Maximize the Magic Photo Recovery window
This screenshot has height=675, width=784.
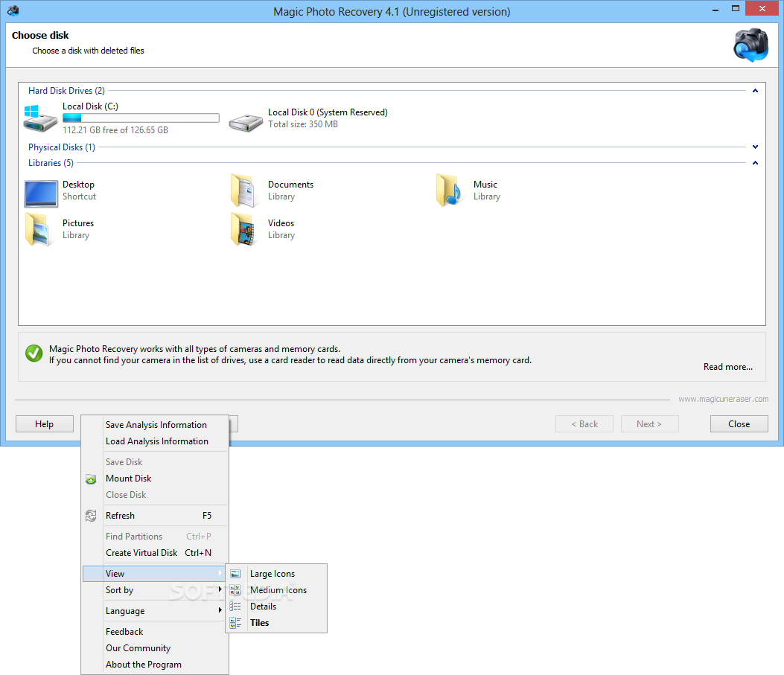coord(736,9)
